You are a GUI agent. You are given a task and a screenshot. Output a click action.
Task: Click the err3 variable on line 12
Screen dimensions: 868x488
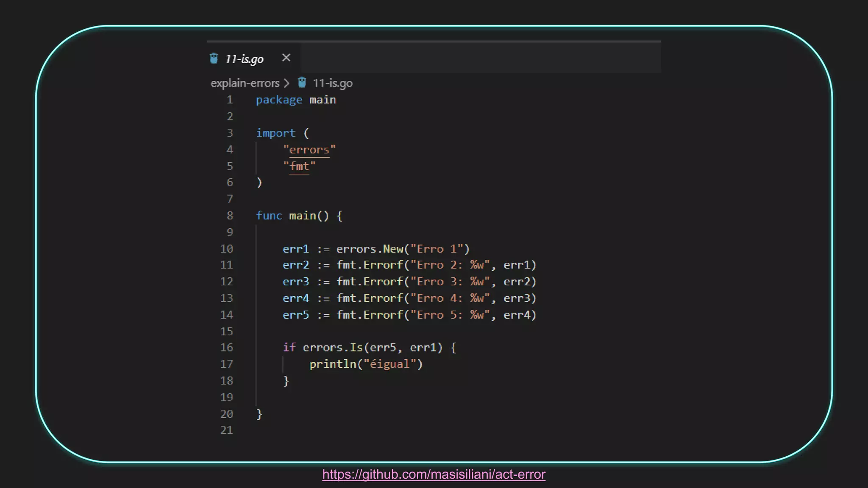coord(296,282)
